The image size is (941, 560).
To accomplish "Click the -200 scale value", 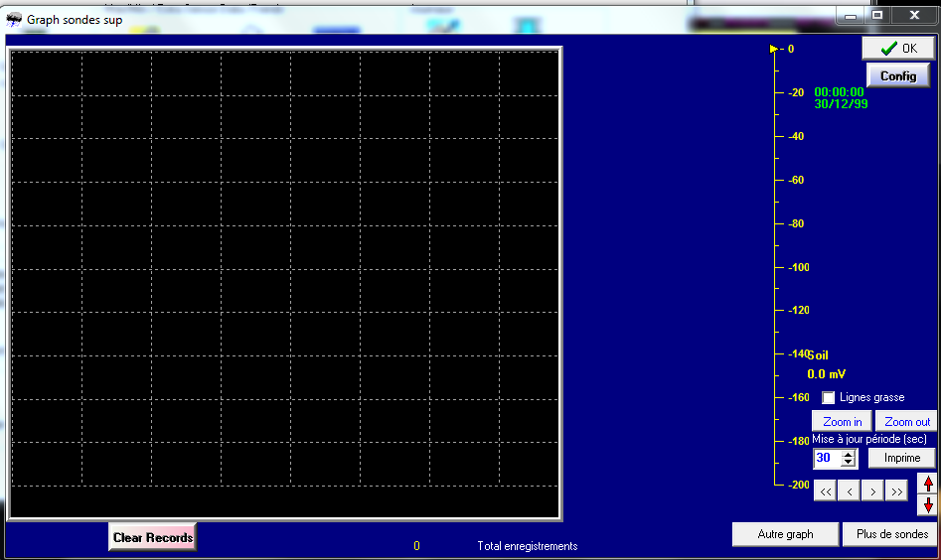I will pos(798,485).
